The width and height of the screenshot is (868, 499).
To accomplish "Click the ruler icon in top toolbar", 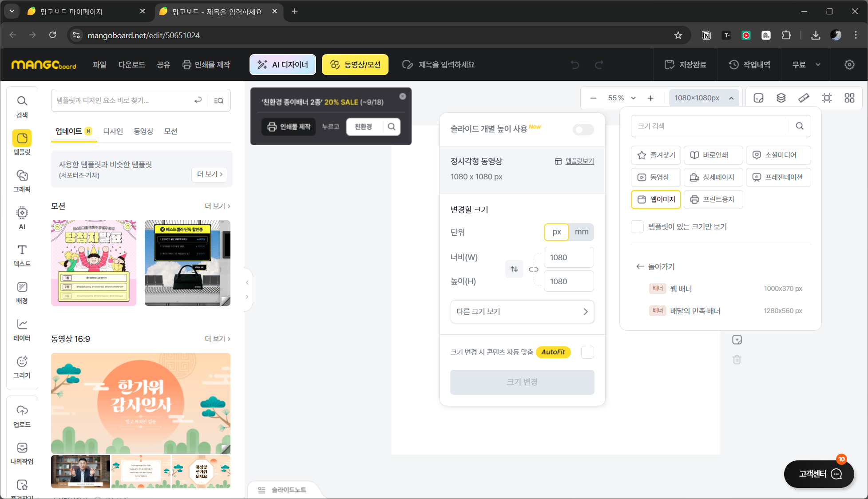I will click(804, 98).
